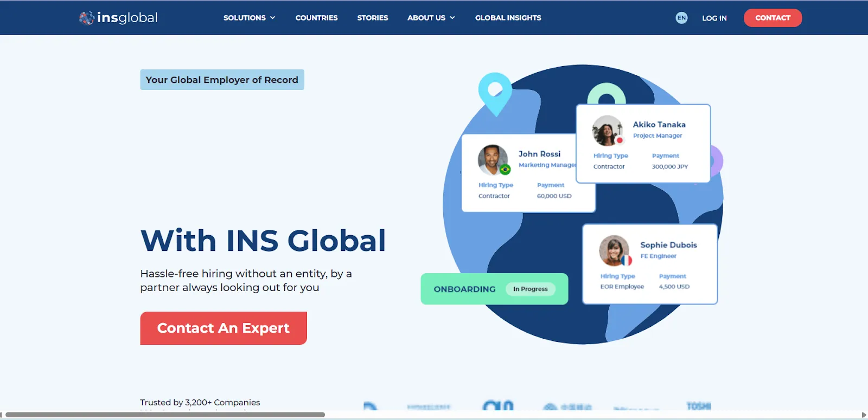868x420 pixels.
Task: Click the 60,000 USD payment value
Action: (x=554, y=196)
